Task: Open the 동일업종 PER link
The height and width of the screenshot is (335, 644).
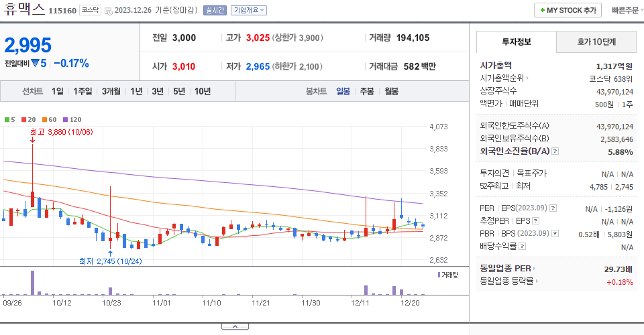Action: click(508, 269)
